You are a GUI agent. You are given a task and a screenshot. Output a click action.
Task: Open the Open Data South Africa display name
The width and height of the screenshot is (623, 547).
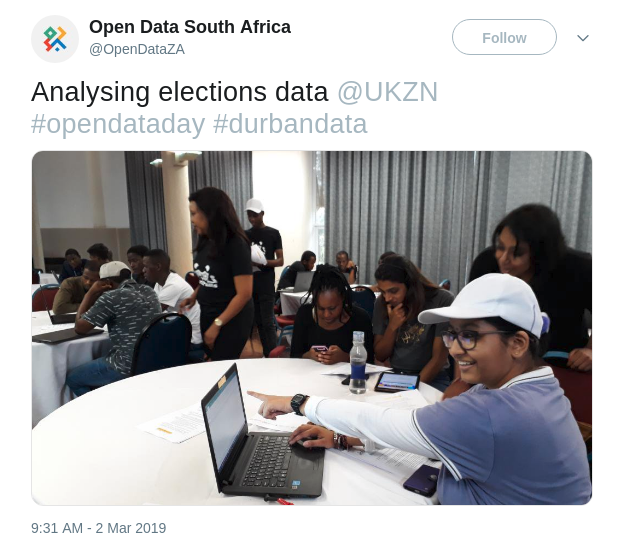190,27
